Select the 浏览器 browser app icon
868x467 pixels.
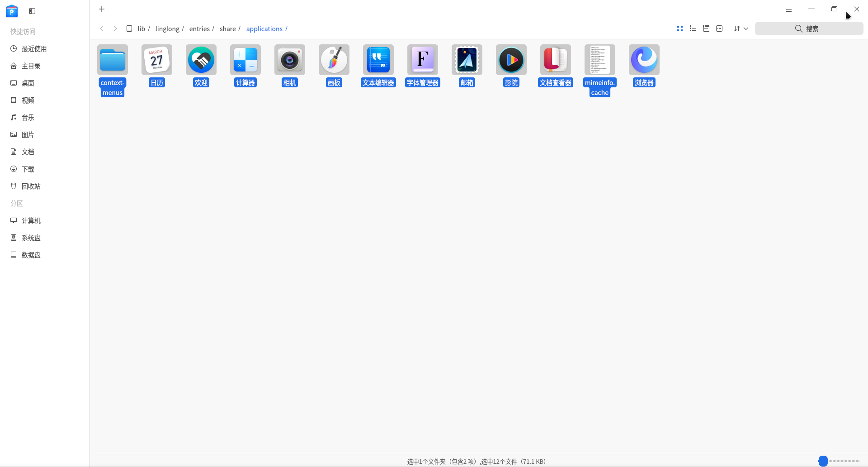point(644,60)
